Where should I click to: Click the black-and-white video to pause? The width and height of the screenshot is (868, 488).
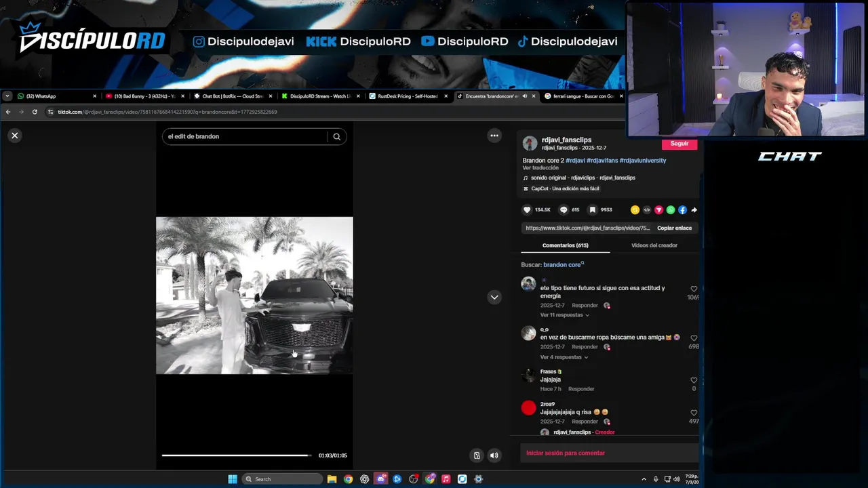254,296
